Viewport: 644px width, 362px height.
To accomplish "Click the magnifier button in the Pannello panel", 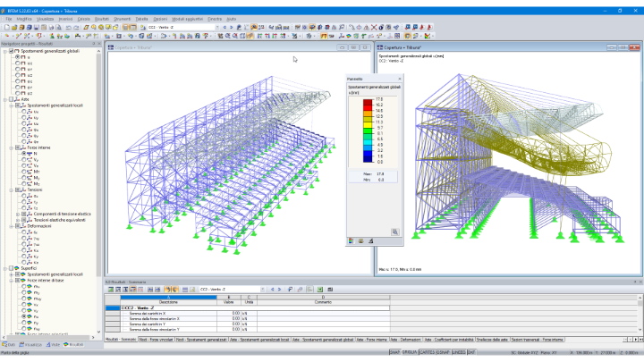I will [395, 232].
